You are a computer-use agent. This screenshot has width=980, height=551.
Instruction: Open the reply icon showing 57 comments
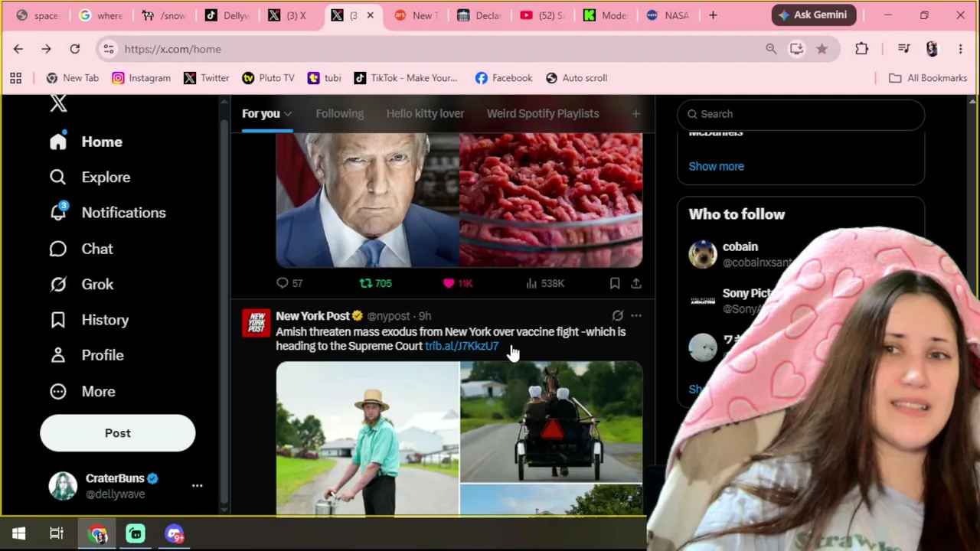289,283
